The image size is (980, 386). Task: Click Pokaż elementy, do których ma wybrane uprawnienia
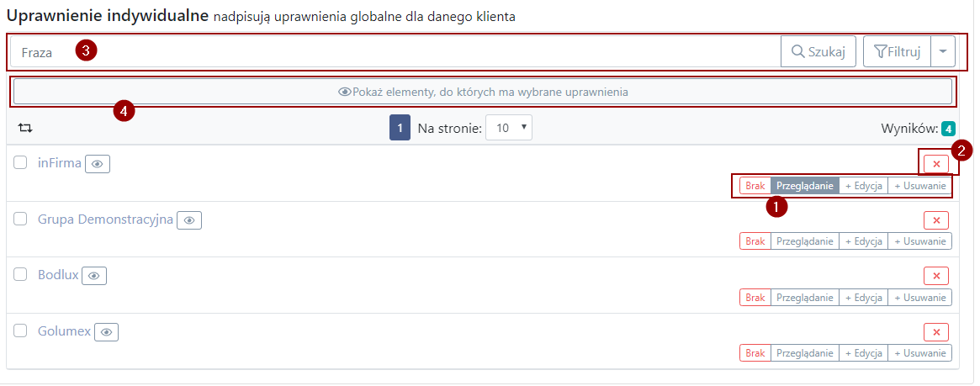coord(483,92)
